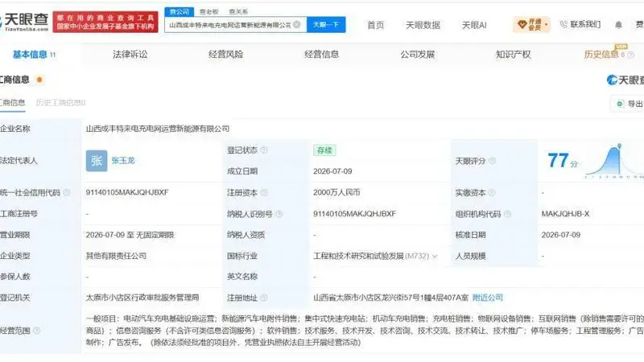
Task: Click the 工程和技术研究和试验发展 industry value
Action: click(358, 256)
